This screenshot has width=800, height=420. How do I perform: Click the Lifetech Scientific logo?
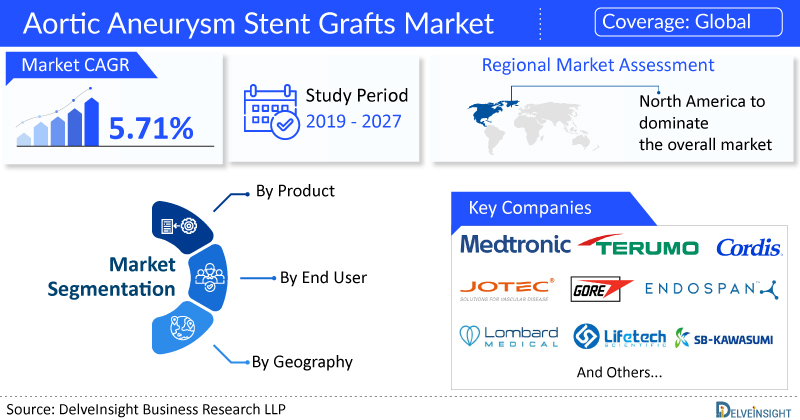(619, 336)
